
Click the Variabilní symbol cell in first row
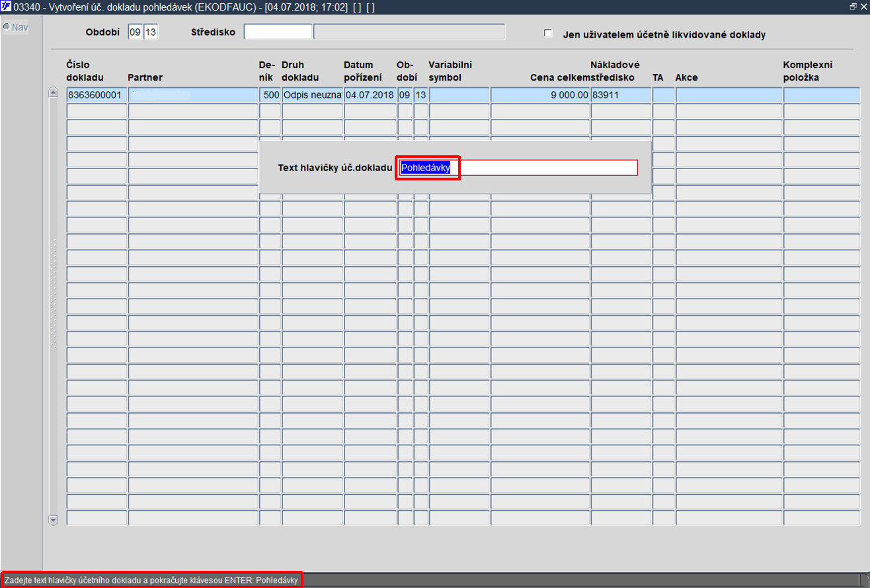point(459,95)
